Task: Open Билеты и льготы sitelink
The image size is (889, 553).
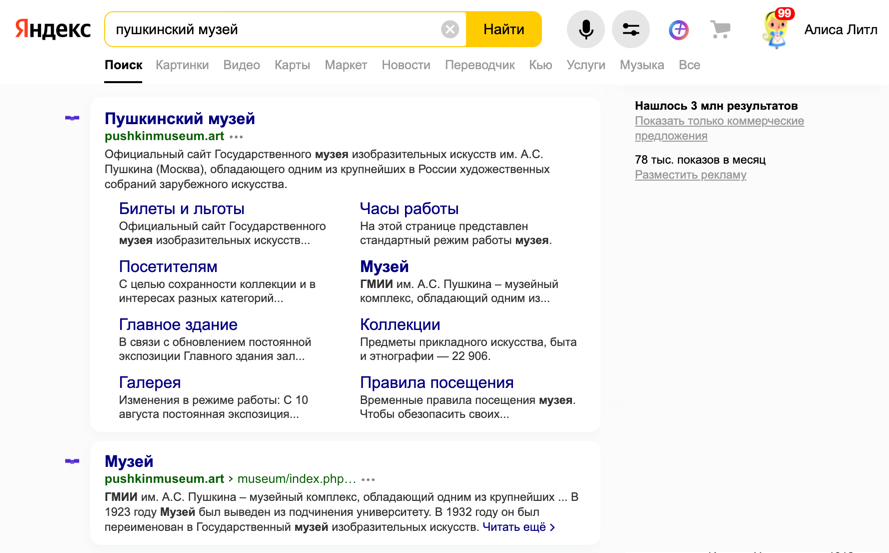Action: (x=181, y=208)
